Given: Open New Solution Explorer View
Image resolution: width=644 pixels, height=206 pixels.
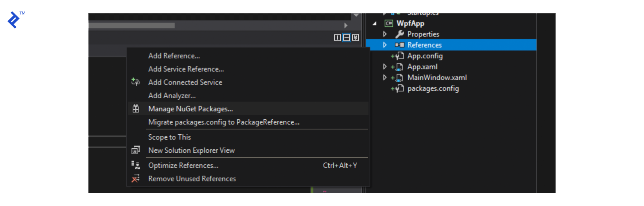Looking at the screenshot, I should pos(191,150).
